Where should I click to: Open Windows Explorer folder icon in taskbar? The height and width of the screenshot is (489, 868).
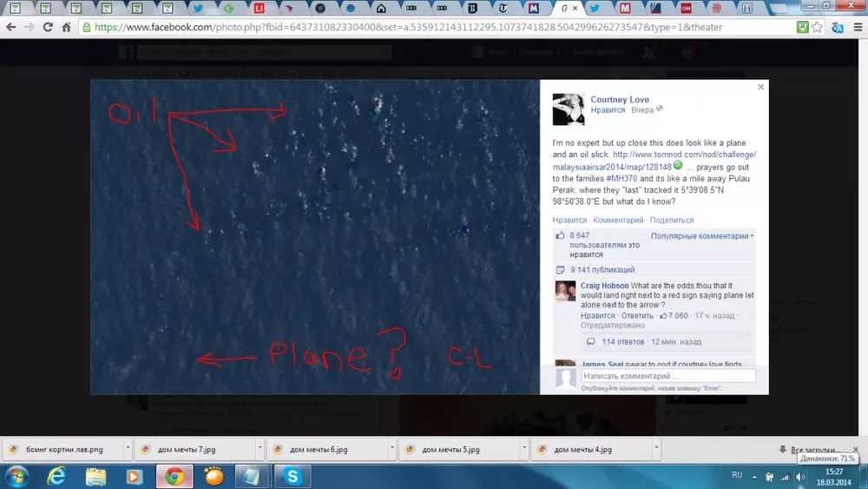pos(95,476)
